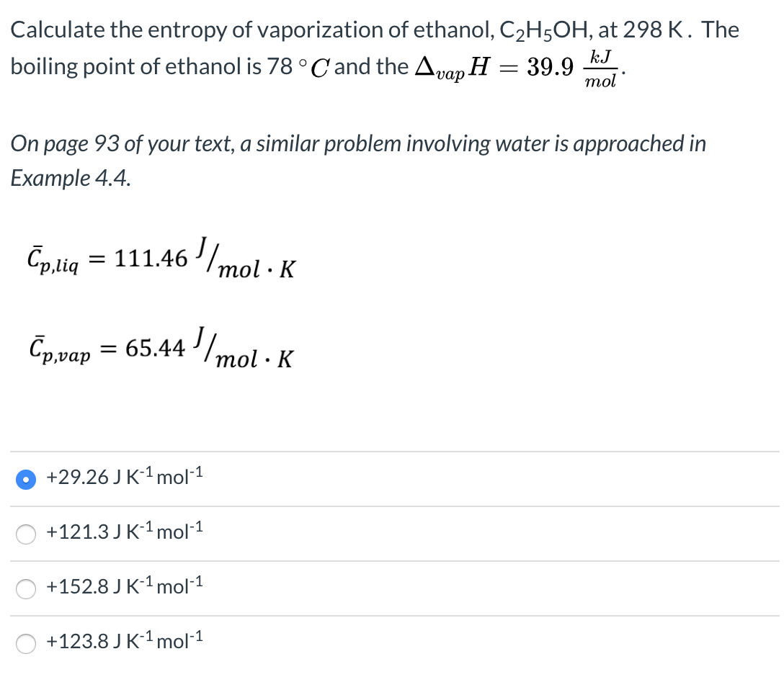This screenshot has width=784, height=690.
Task: Select the +121.3 J K⁻¹ mol⁻¹ radio button
Action: click(26, 534)
